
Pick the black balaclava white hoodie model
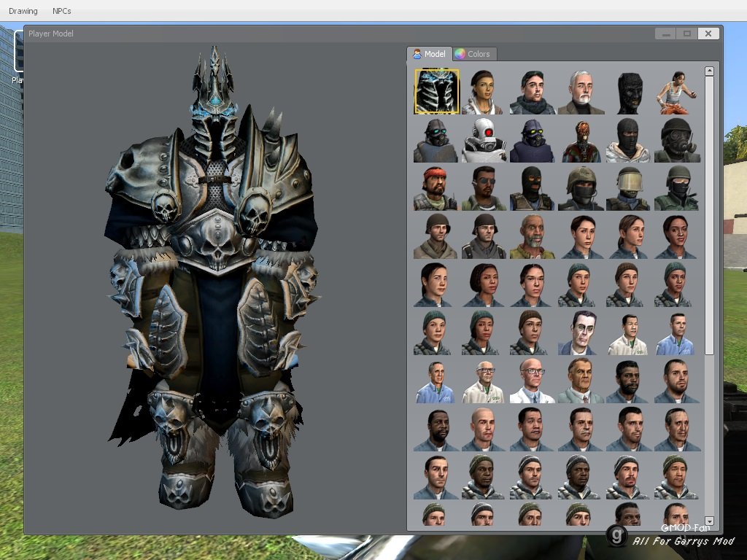[x=628, y=139]
